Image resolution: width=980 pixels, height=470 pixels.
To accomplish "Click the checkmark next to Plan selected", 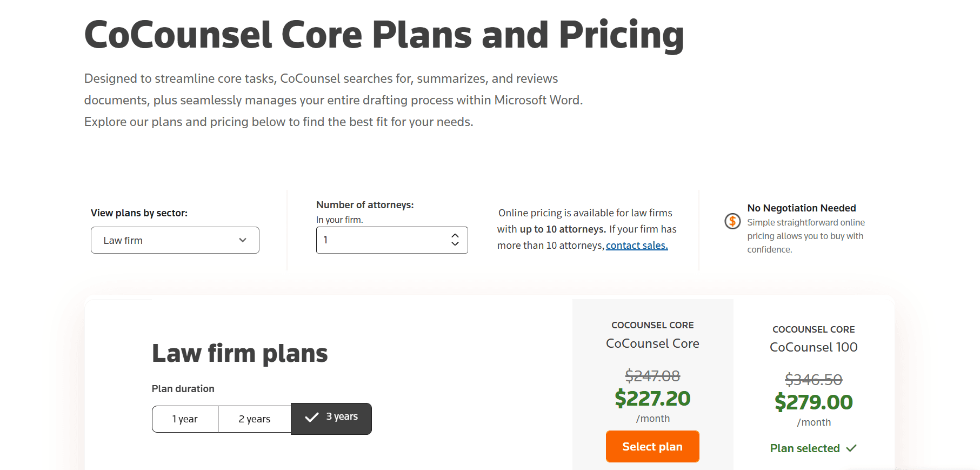I will (x=851, y=448).
